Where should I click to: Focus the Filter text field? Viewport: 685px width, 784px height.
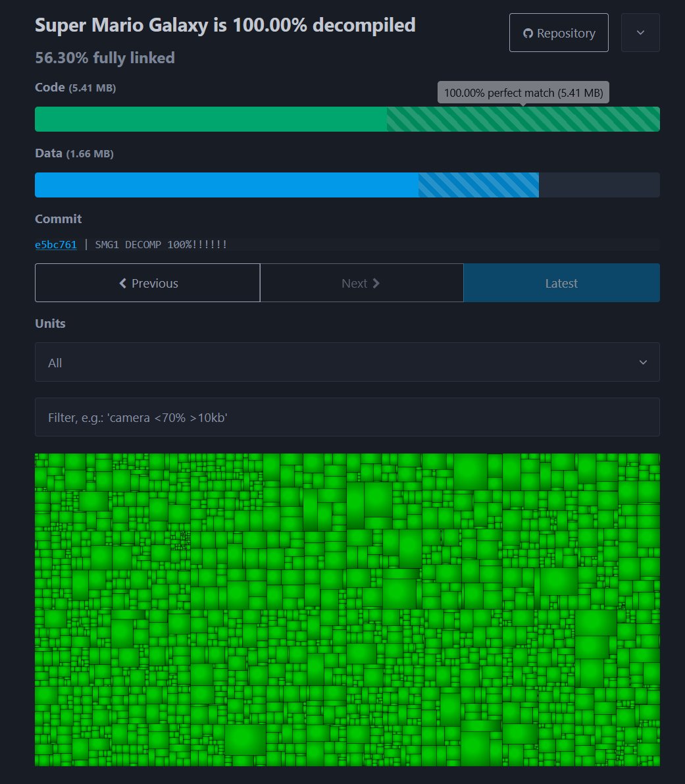[347, 417]
